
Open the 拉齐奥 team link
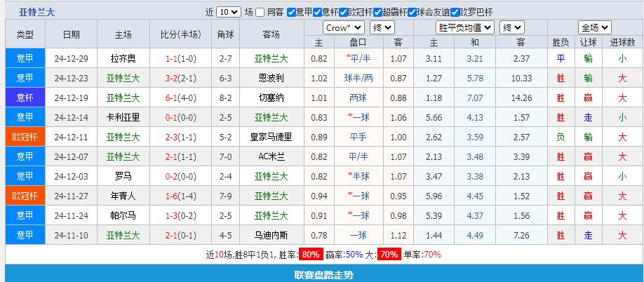pos(123,58)
